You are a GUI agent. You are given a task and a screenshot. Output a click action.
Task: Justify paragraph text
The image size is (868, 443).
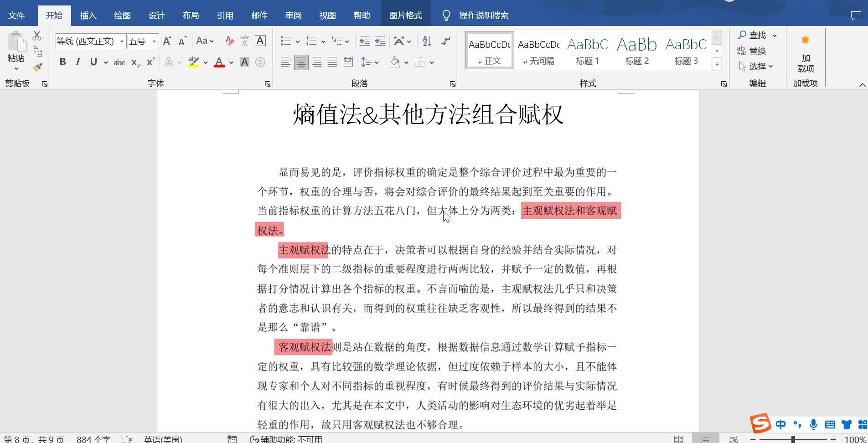tap(332, 62)
